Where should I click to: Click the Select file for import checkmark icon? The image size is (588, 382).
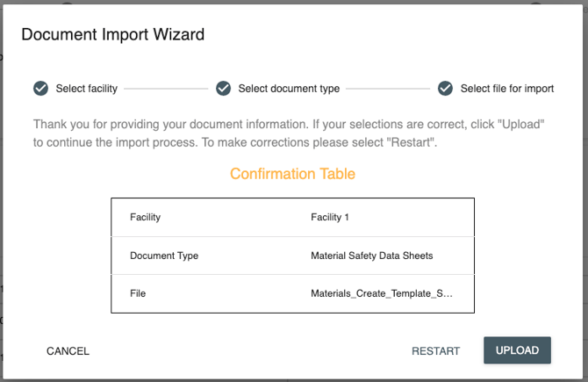445,89
